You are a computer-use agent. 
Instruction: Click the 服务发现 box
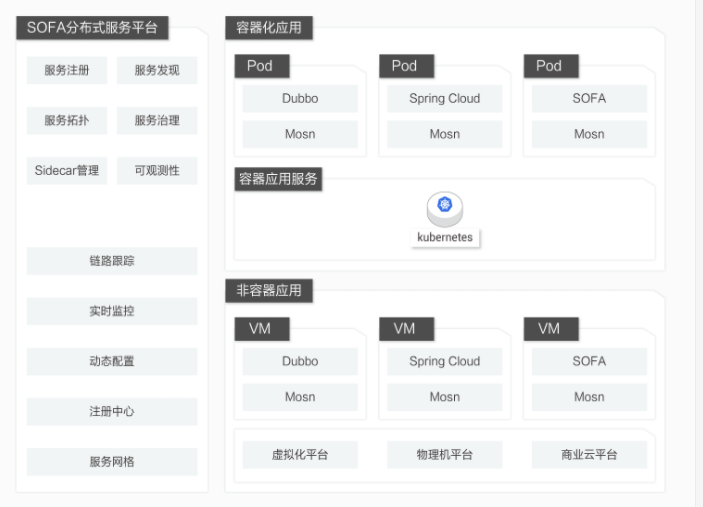point(157,70)
